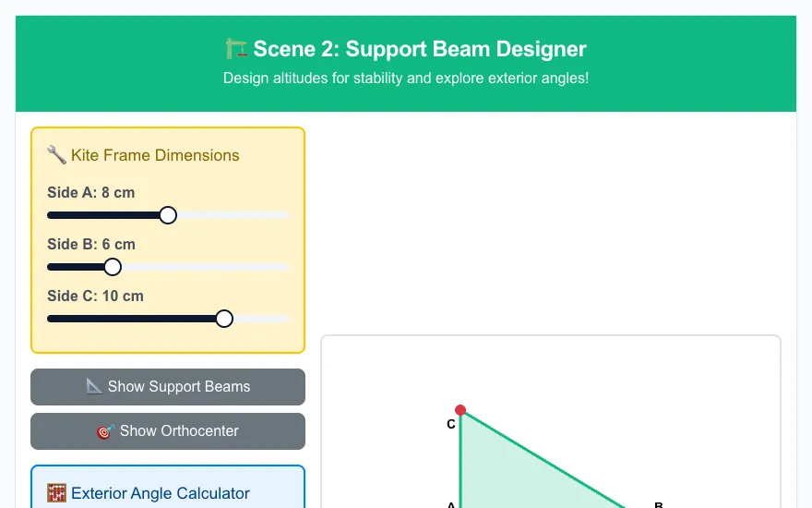
Task: Click the crane icon in the header
Action: click(x=236, y=49)
